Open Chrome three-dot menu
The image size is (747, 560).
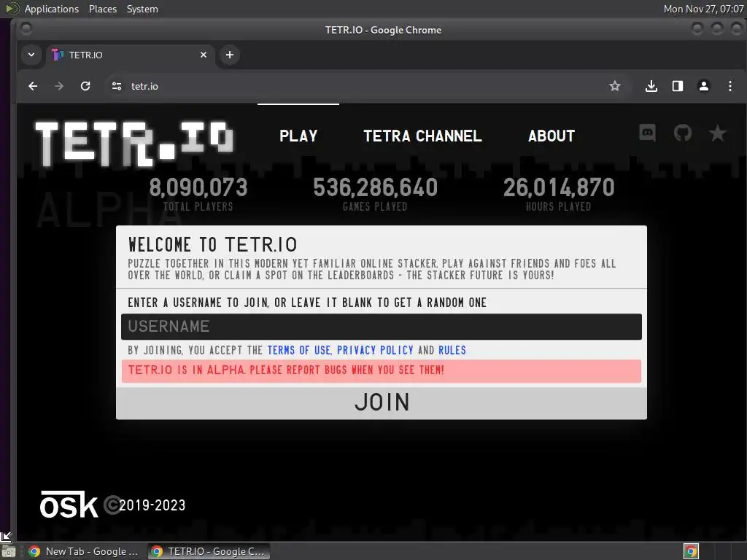point(729,86)
